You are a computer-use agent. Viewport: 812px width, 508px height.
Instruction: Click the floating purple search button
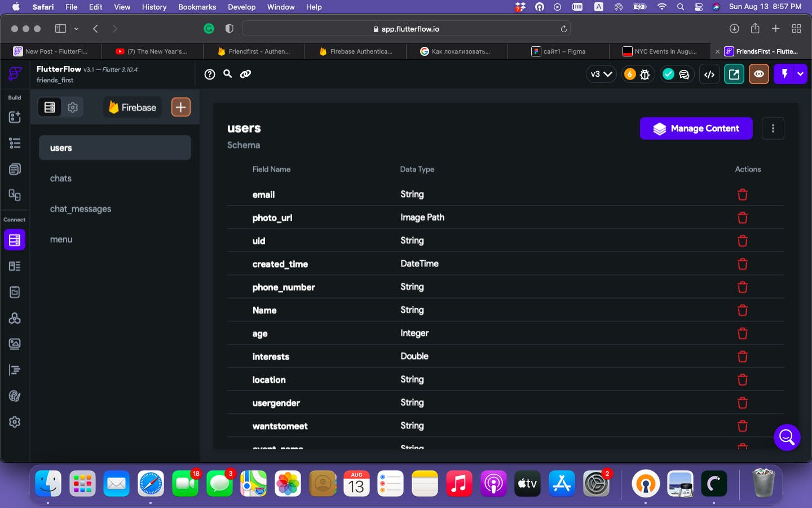click(787, 437)
